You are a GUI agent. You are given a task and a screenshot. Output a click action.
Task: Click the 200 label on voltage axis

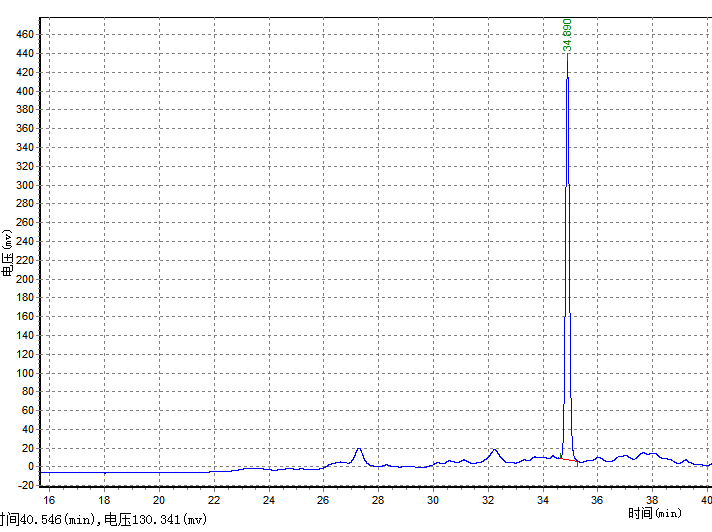tap(24, 279)
